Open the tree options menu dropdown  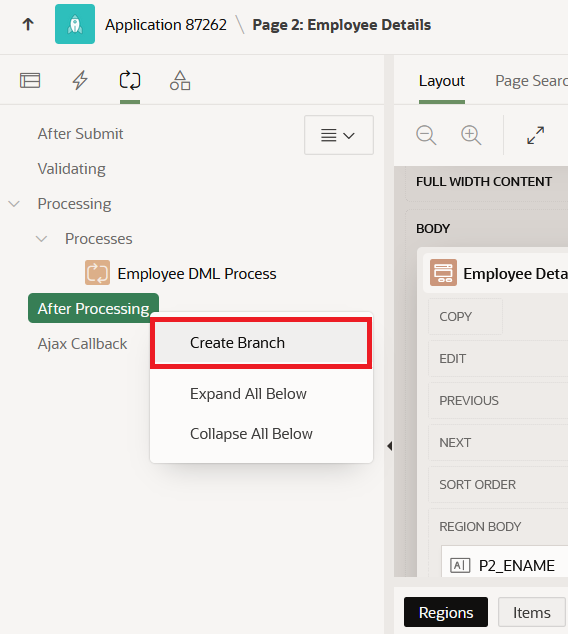pyautogui.click(x=339, y=135)
